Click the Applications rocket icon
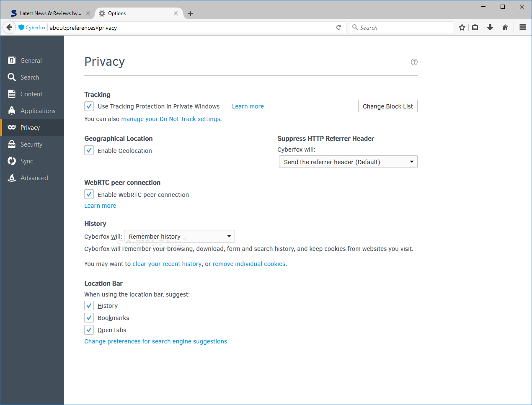This screenshot has height=405, width=532. point(12,111)
